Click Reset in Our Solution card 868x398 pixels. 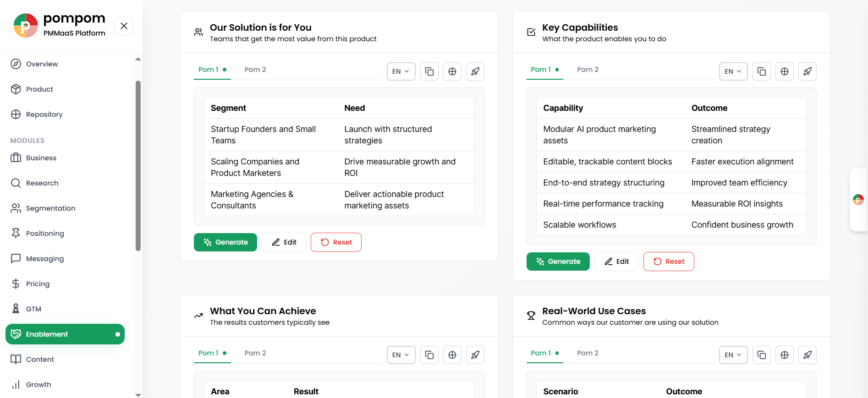pyautogui.click(x=336, y=242)
